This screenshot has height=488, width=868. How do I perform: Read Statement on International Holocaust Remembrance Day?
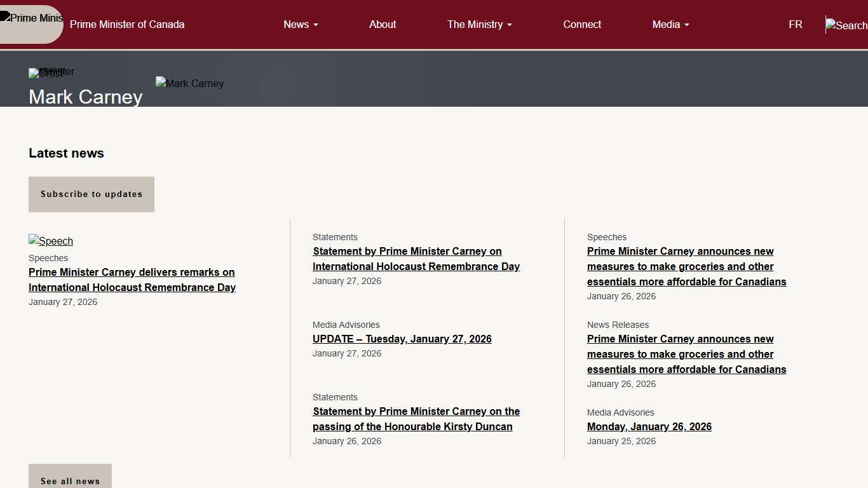click(x=416, y=259)
